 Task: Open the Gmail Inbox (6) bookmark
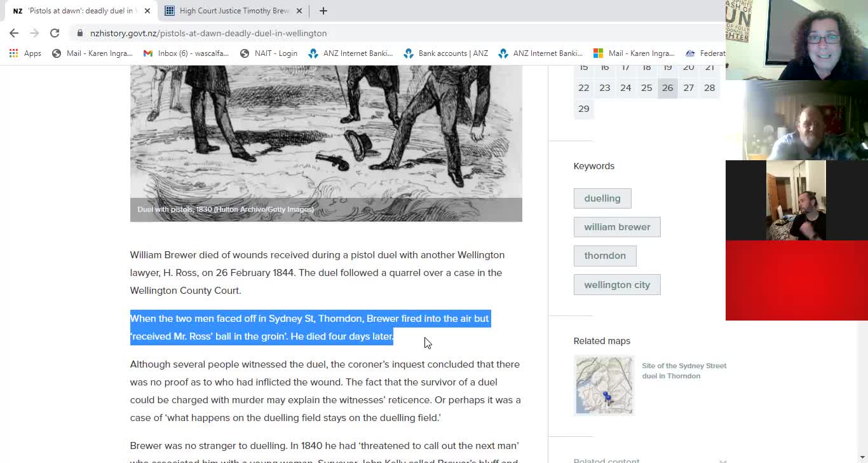tap(186, 53)
